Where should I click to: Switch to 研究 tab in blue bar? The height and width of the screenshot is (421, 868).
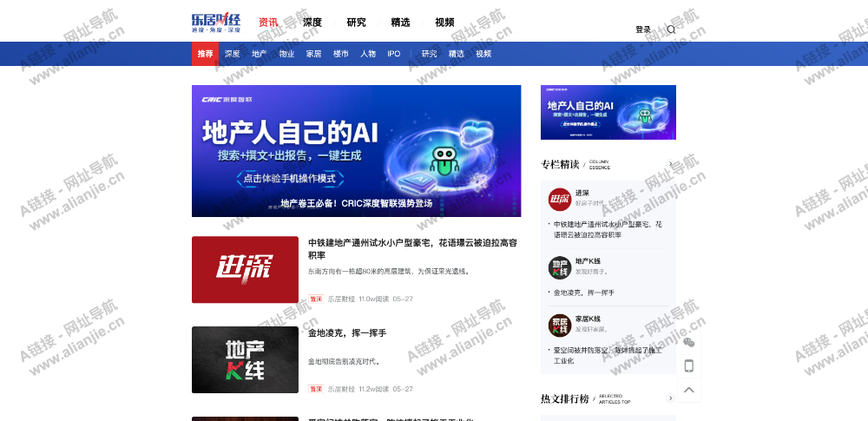[429, 54]
